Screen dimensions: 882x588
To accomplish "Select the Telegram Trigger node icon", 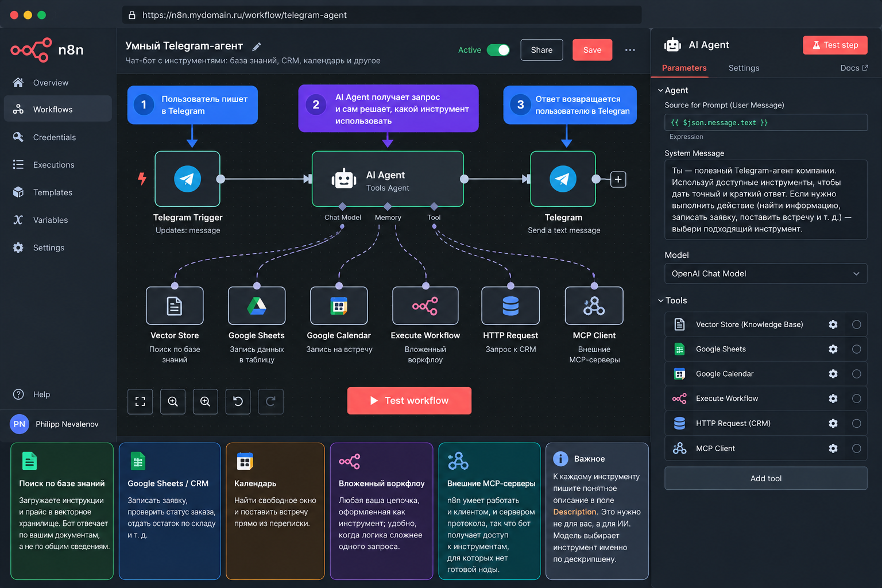I will point(188,179).
